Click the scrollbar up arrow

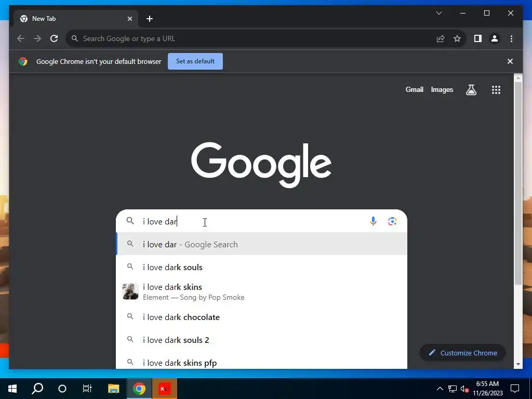click(518, 78)
